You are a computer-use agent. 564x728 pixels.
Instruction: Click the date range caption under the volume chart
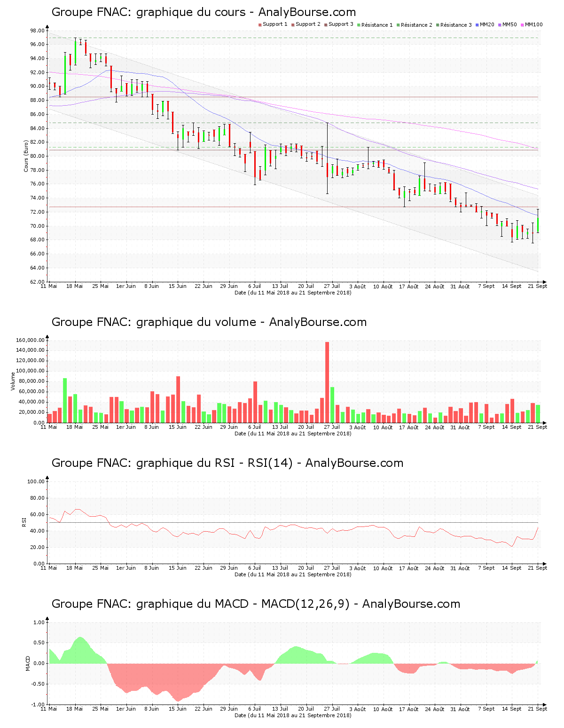293,434
